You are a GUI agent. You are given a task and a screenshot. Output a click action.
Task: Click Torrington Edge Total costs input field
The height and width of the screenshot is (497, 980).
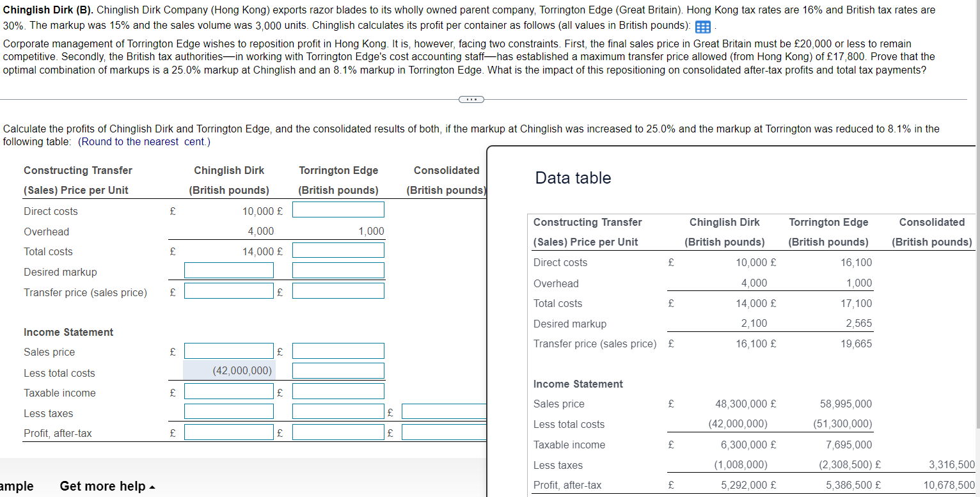(x=338, y=249)
